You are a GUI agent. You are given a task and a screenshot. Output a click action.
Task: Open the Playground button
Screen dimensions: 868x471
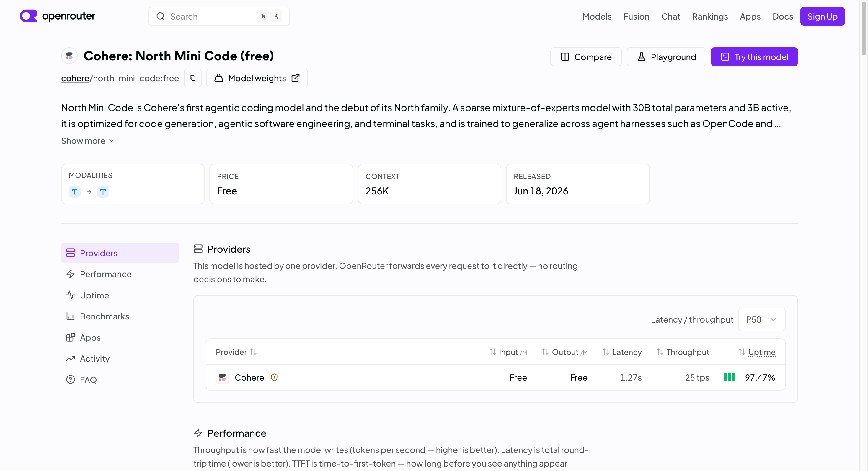pos(667,57)
